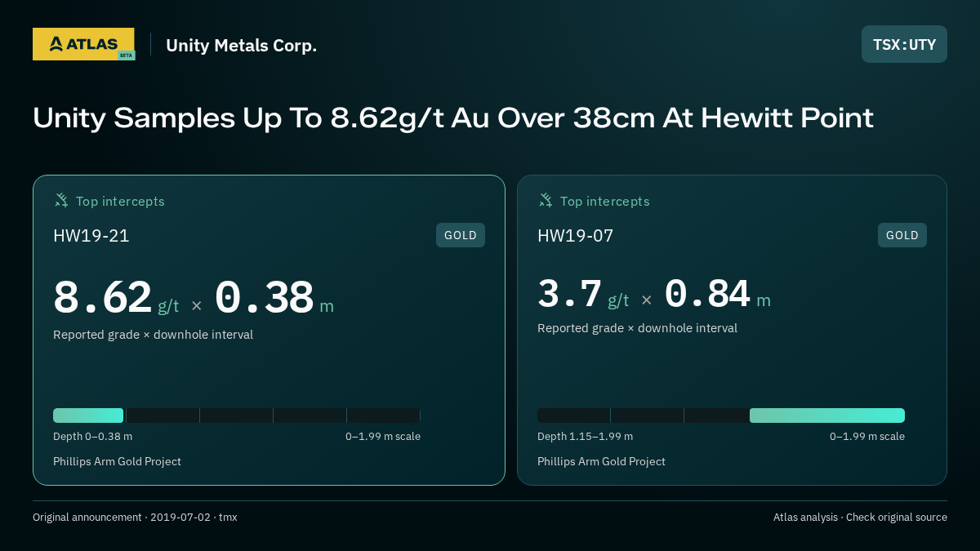
Task: Click the HW19-21 depth bar filled segment
Action: pyautogui.click(x=88, y=415)
